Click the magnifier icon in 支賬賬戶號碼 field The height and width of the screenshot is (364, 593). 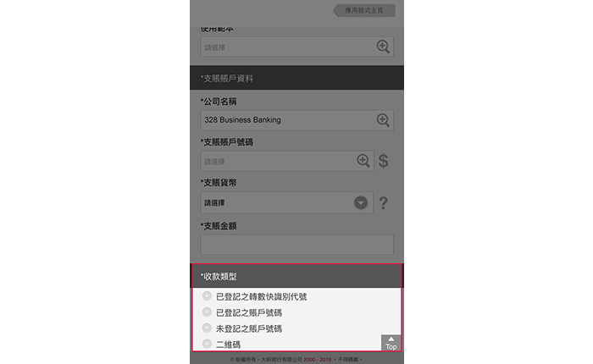click(363, 161)
